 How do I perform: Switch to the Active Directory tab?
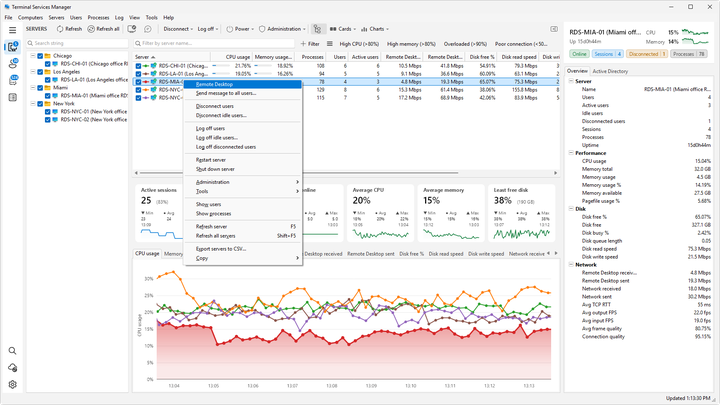610,71
